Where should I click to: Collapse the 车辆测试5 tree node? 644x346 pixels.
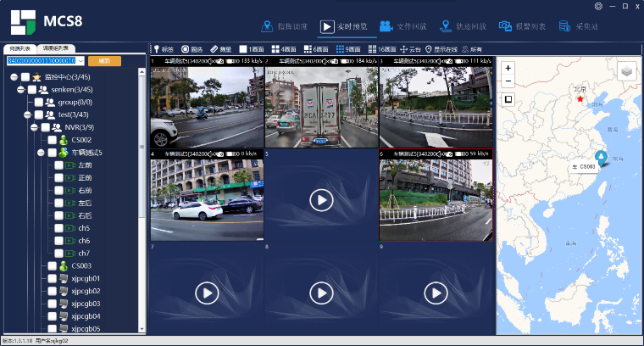click(x=41, y=153)
